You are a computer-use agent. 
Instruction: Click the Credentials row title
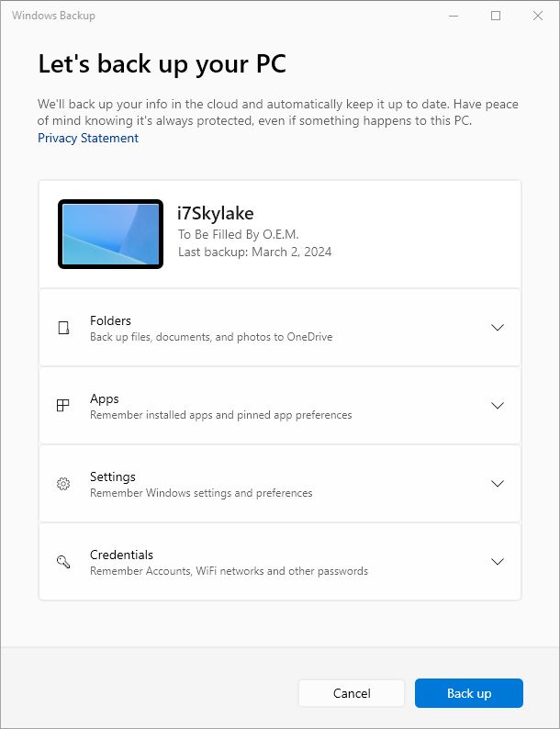121,555
